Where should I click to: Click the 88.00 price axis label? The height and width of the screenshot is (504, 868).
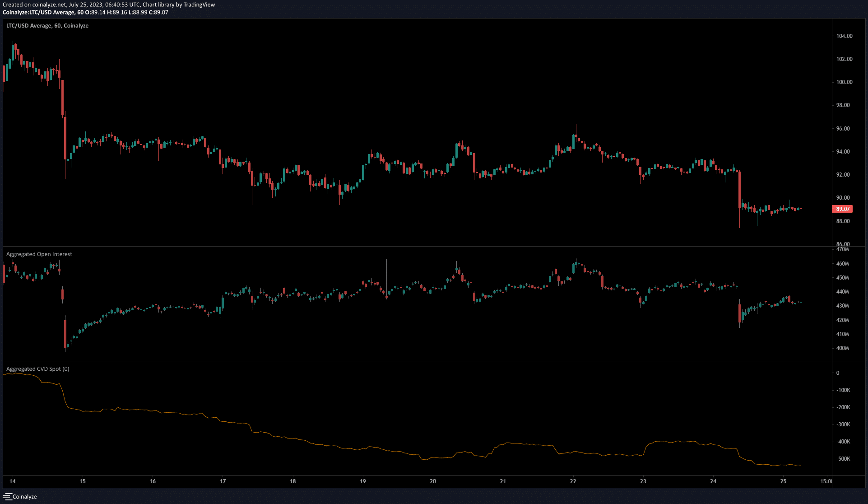point(843,221)
